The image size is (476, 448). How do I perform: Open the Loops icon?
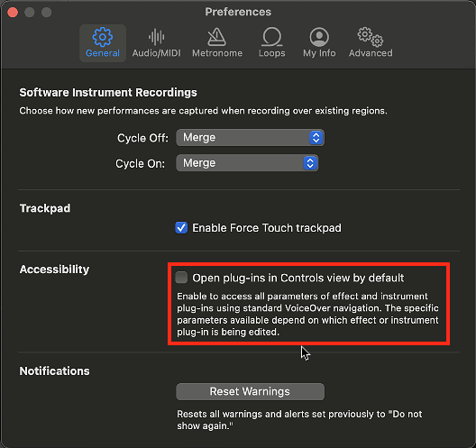[x=271, y=37]
